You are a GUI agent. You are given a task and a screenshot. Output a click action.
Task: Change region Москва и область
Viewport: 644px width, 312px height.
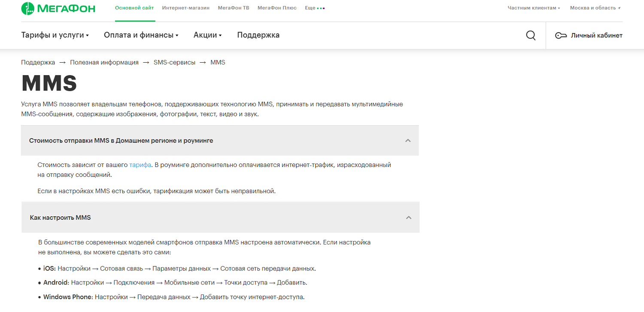(x=595, y=8)
